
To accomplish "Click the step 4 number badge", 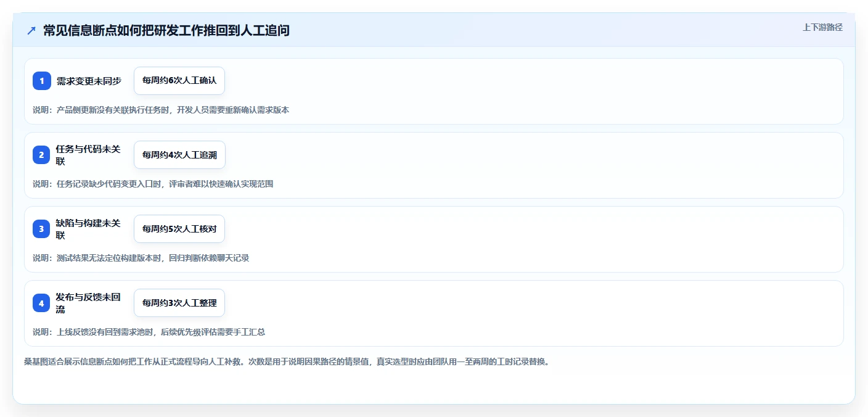I will (x=41, y=303).
